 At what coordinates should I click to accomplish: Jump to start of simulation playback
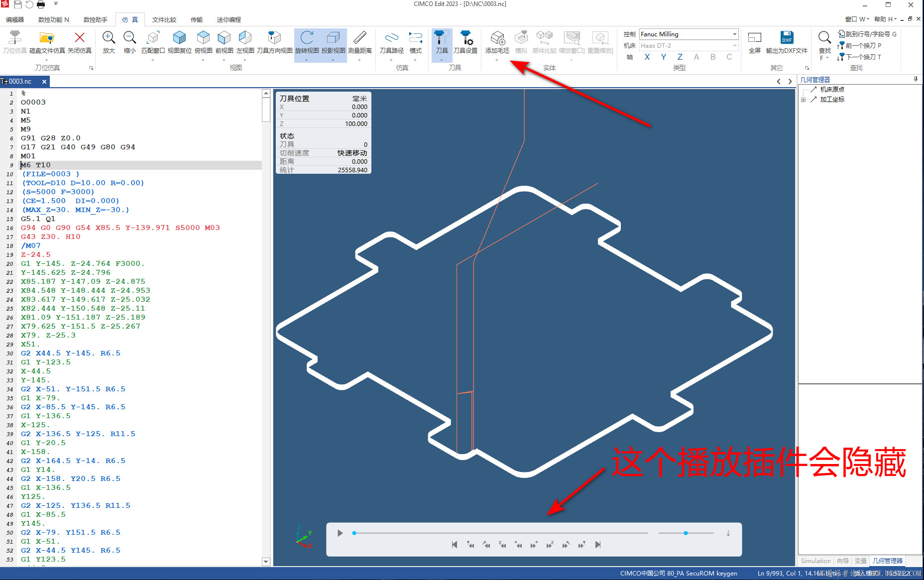tap(455, 545)
